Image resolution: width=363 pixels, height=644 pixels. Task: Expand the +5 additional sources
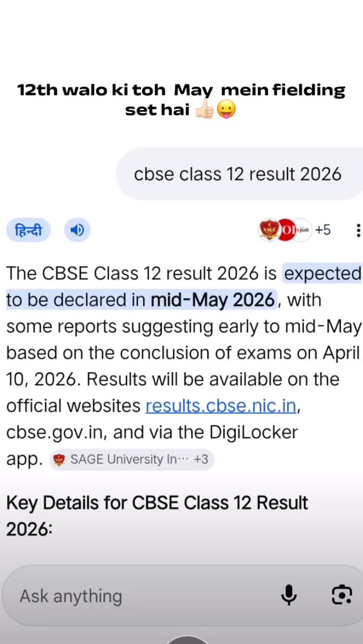[323, 230]
